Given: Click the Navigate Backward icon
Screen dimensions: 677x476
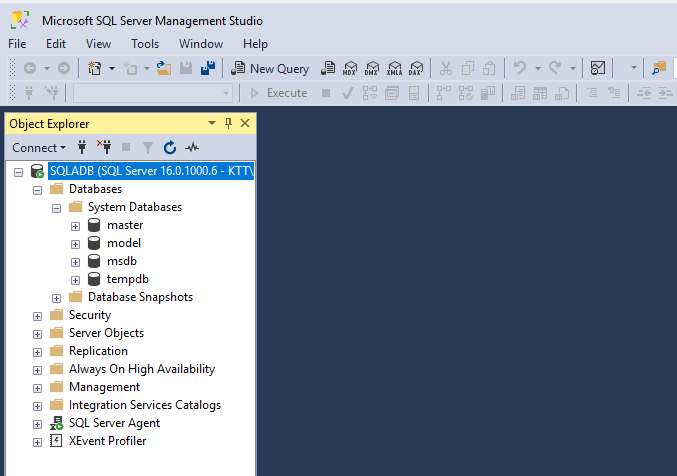Looking at the screenshot, I should 30,68.
